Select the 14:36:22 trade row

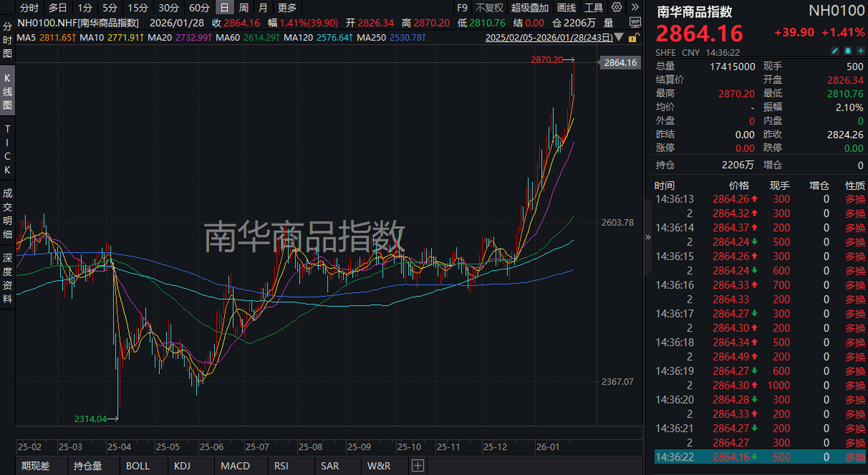pyautogui.click(x=759, y=457)
